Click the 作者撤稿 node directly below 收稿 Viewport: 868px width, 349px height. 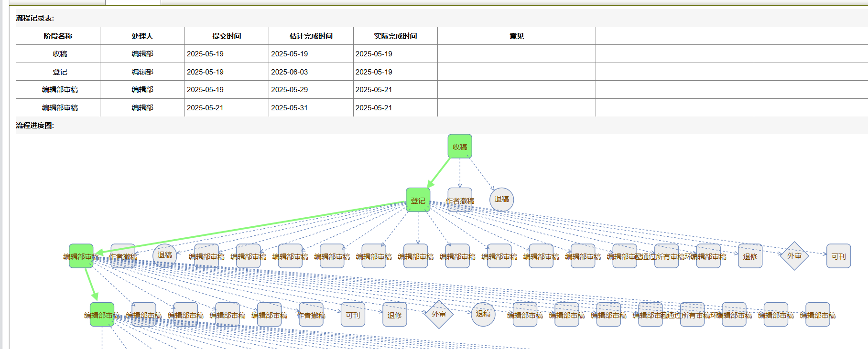[x=460, y=200]
